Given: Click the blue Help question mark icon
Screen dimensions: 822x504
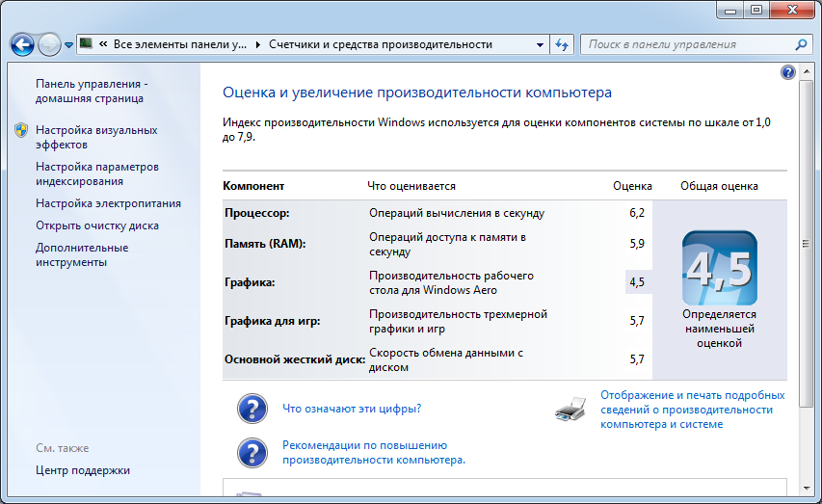Looking at the screenshot, I should (788, 72).
